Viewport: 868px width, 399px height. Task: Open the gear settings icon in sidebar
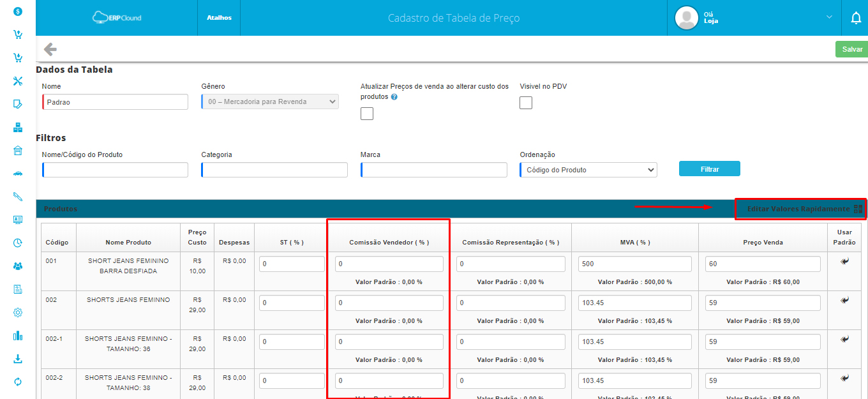point(18,312)
